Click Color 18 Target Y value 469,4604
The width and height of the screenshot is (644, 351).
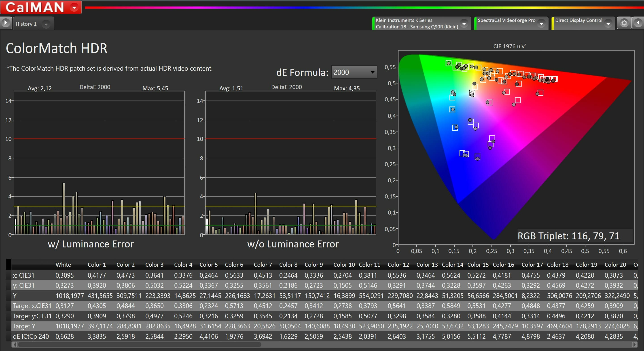[559, 326]
